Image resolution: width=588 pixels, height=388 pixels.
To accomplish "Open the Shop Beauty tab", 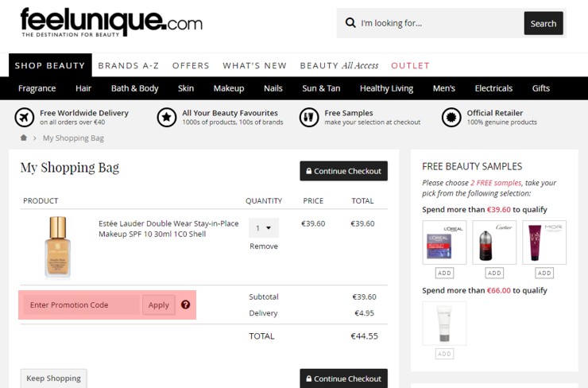I will (x=50, y=65).
